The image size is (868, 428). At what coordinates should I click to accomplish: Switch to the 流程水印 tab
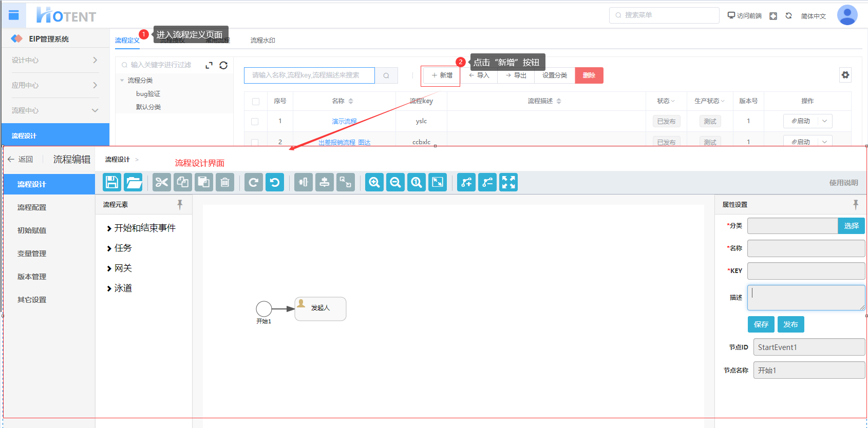(x=263, y=40)
